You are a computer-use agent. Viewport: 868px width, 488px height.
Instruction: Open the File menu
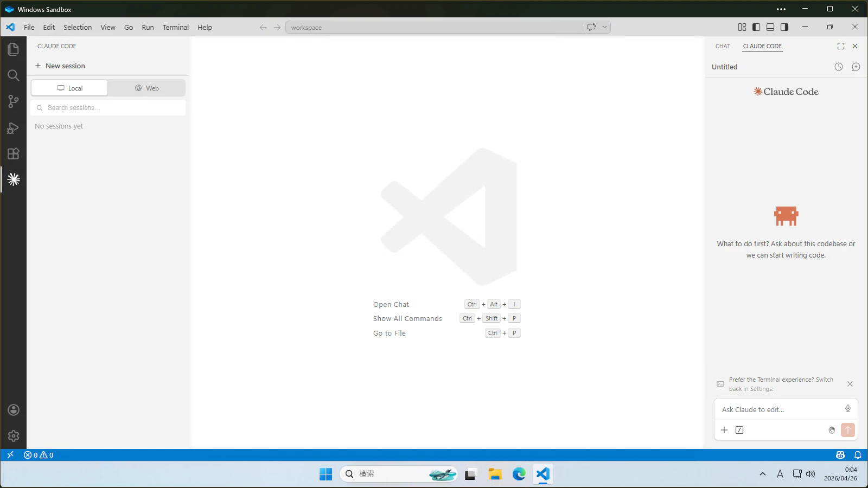coord(29,27)
